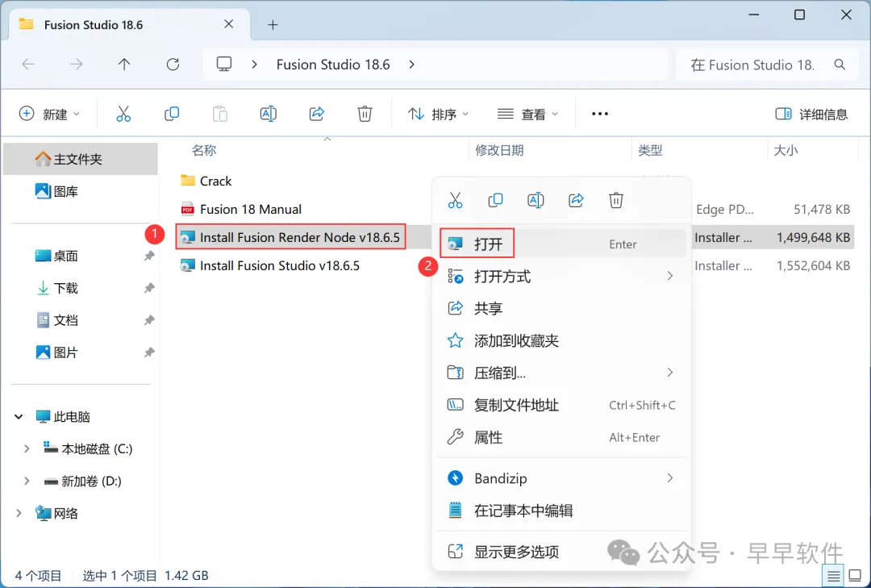Open the 排序 sort dropdown
Image resolution: width=871 pixels, height=588 pixels.
438,114
